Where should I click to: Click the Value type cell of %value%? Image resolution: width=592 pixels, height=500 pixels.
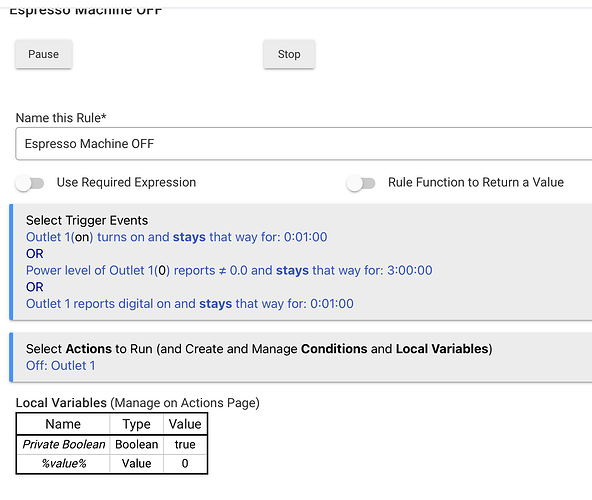[x=136, y=463]
